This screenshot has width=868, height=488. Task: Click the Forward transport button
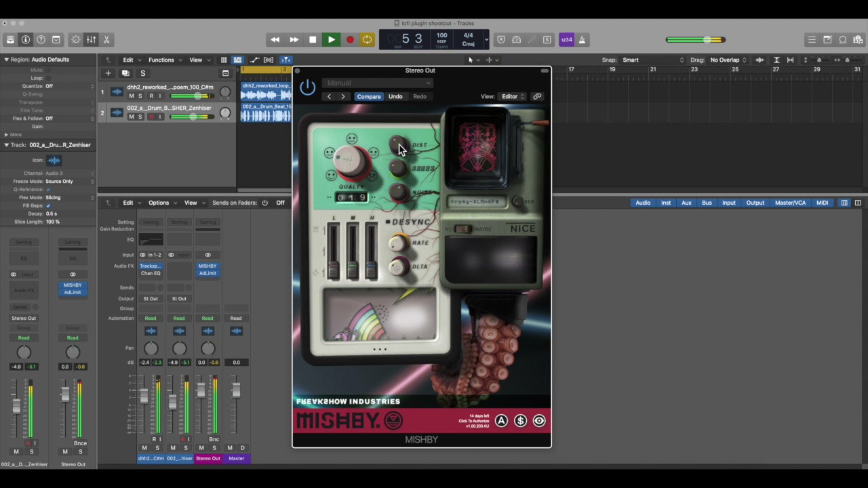pyautogui.click(x=294, y=40)
